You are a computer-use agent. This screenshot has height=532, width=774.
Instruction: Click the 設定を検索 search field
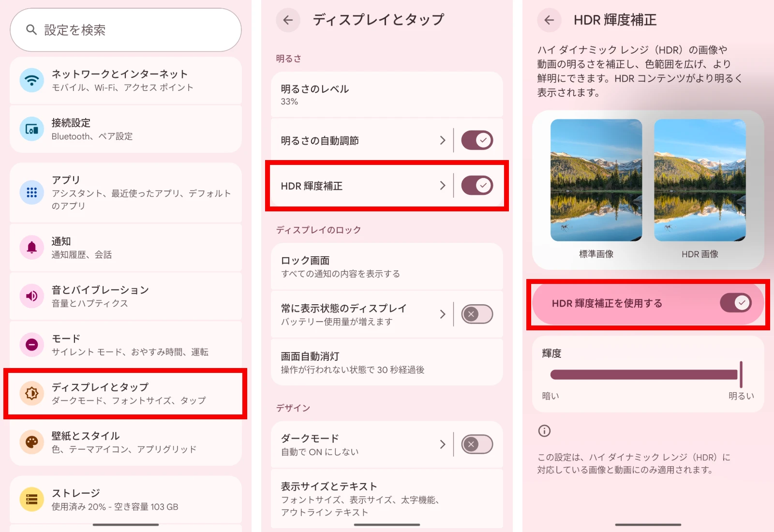126,30
